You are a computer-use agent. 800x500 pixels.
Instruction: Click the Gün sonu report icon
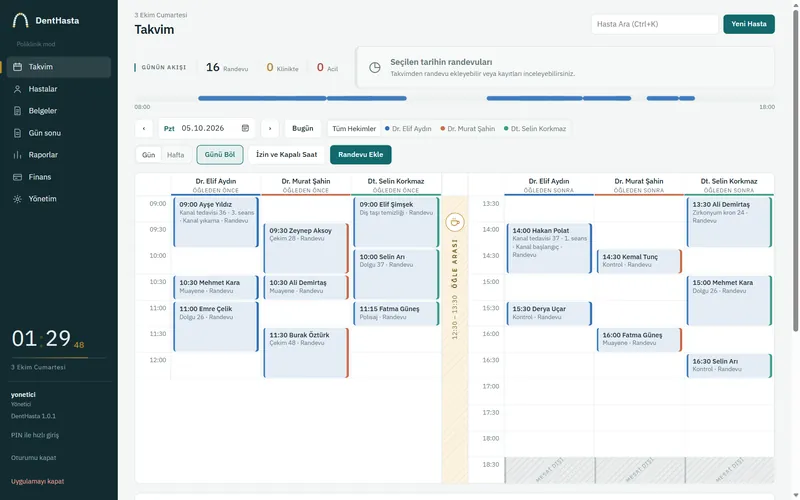17,133
